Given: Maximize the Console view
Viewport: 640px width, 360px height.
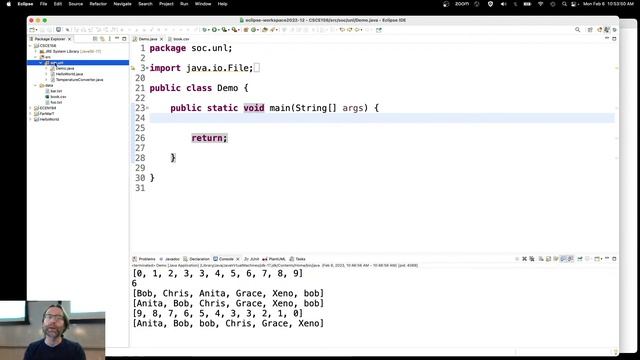Looking at the screenshot, I should (614, 259).
